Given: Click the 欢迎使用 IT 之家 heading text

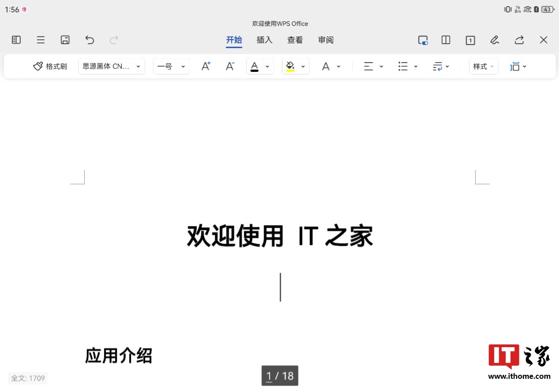Looking at the screenshot, I should (279, 236).
